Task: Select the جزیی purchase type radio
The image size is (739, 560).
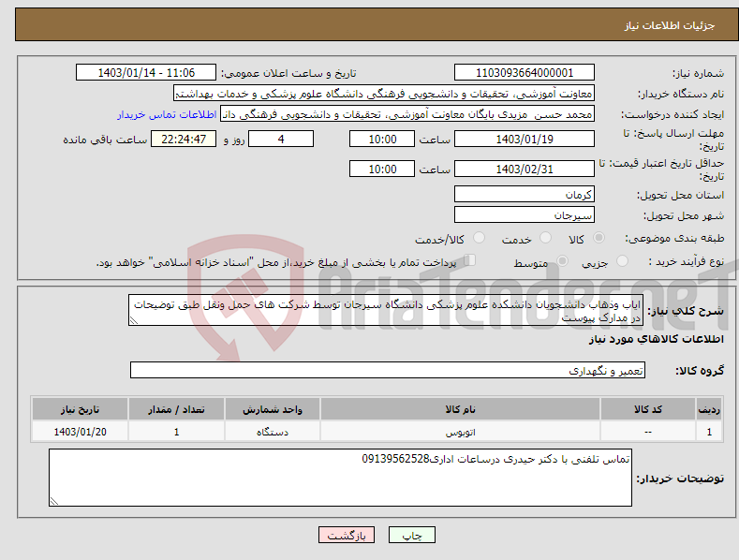Action: click(622, 261)
